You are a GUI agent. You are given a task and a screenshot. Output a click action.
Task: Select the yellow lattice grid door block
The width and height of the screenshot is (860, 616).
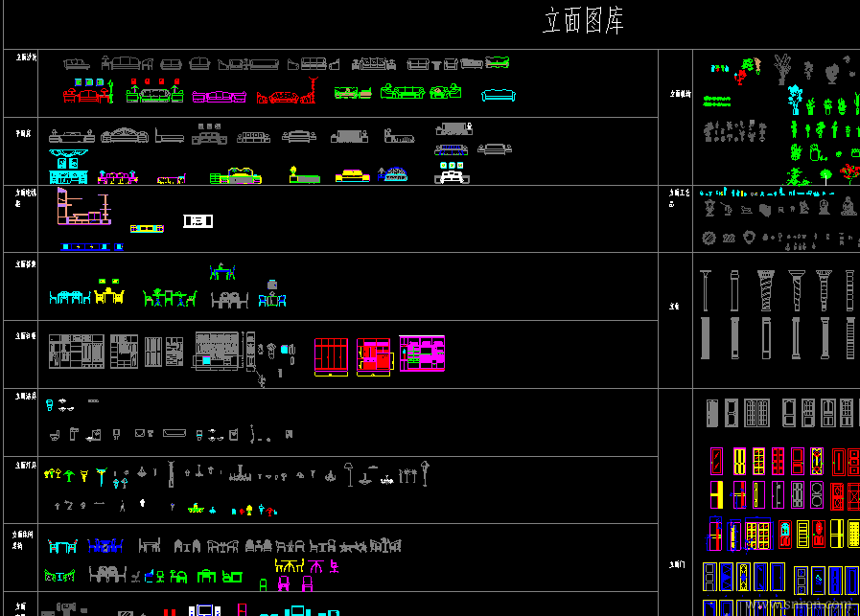(758, 461)
